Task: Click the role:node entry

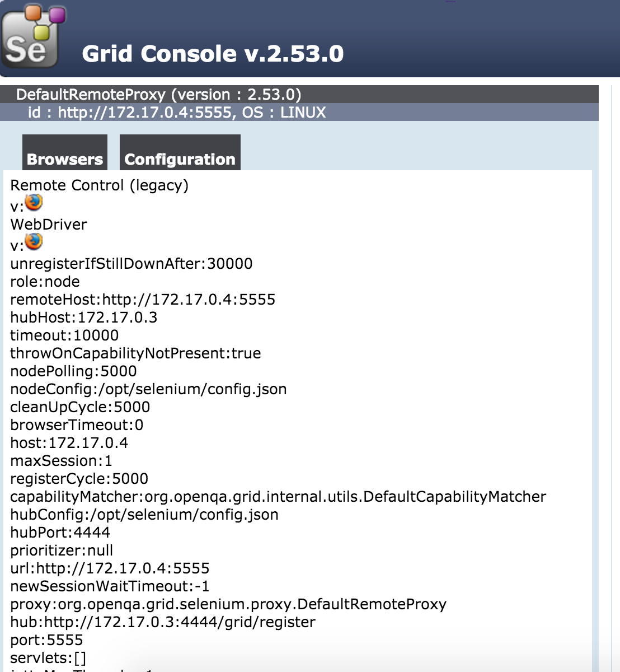Action: click(45, 282)
